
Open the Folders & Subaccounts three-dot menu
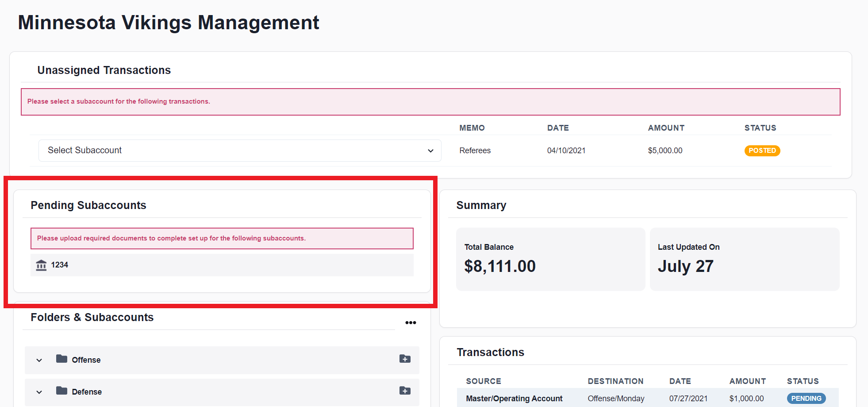click(411, 322)
